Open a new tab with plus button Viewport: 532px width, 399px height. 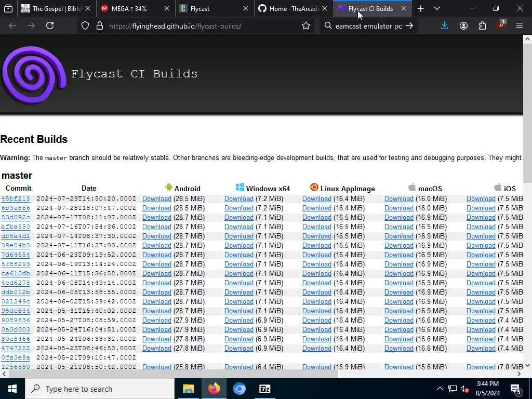tap(420, 9)
